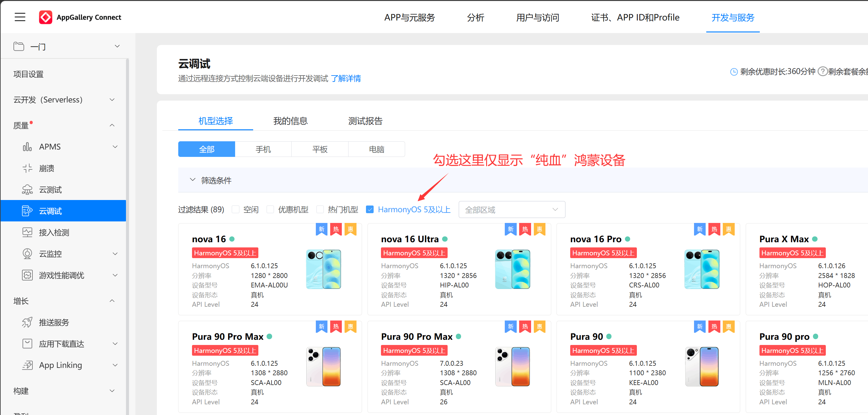Click the HarmonyOS 5及以上 tag on nova 16

[225, 253]
